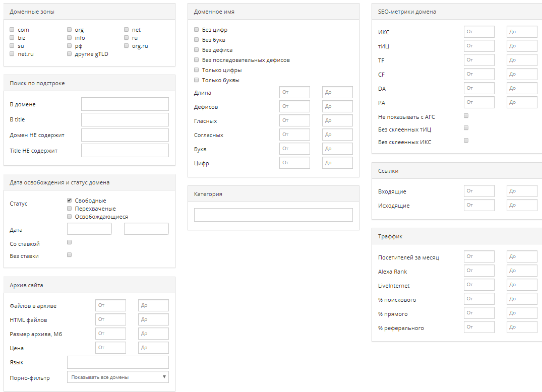This screenshot has width=542, height=392.
Task: Enable the Освобождающиеся status checkbox
Action: tap(69, 217)
